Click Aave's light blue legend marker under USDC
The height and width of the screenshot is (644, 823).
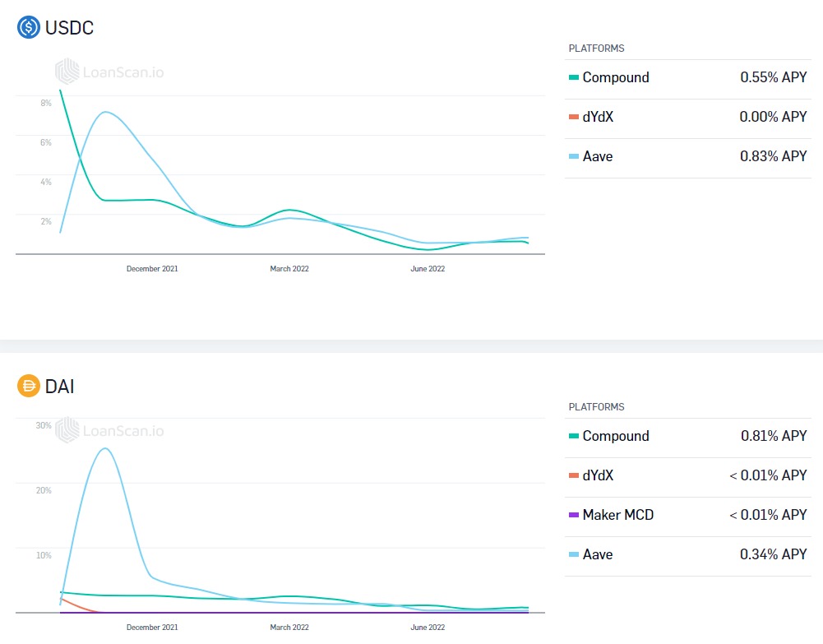coord(574,157)
